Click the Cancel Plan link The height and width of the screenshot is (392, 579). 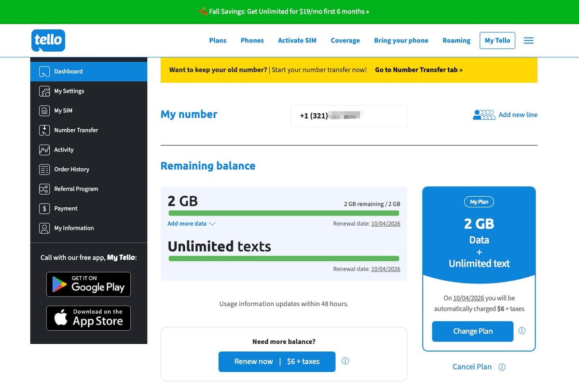pyautogui.click(x=472, y=367)
